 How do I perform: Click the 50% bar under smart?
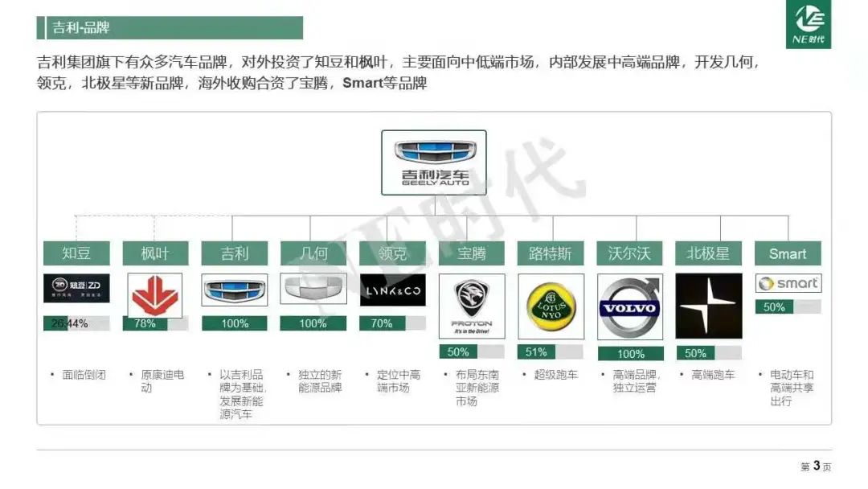tap(788, 306)
